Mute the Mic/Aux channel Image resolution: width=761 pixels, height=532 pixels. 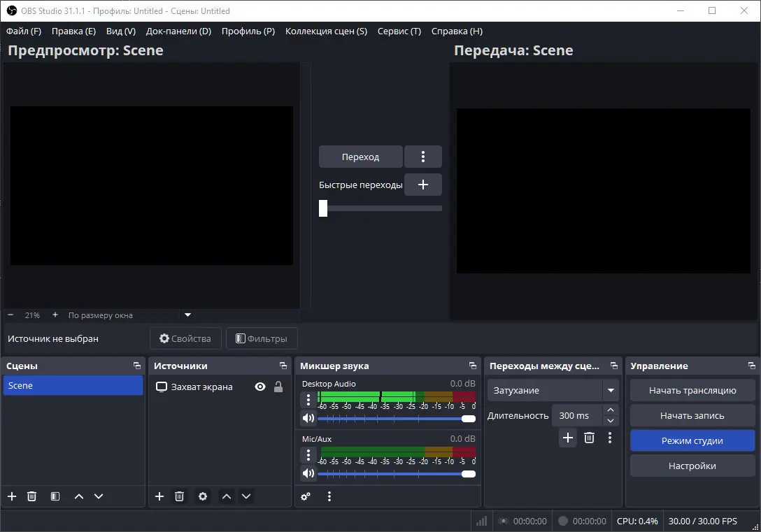click(x=308, y=473)
